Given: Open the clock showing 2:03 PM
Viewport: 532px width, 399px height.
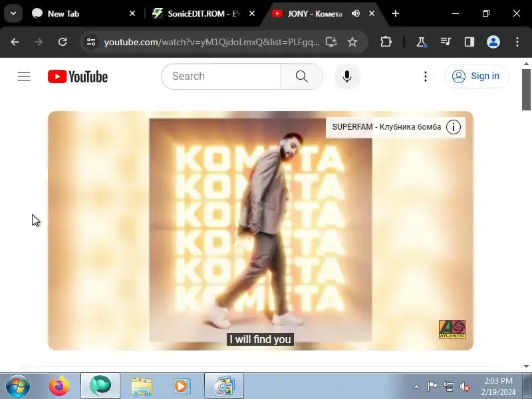Looking at the screenshot, I should tap(498, 386).
